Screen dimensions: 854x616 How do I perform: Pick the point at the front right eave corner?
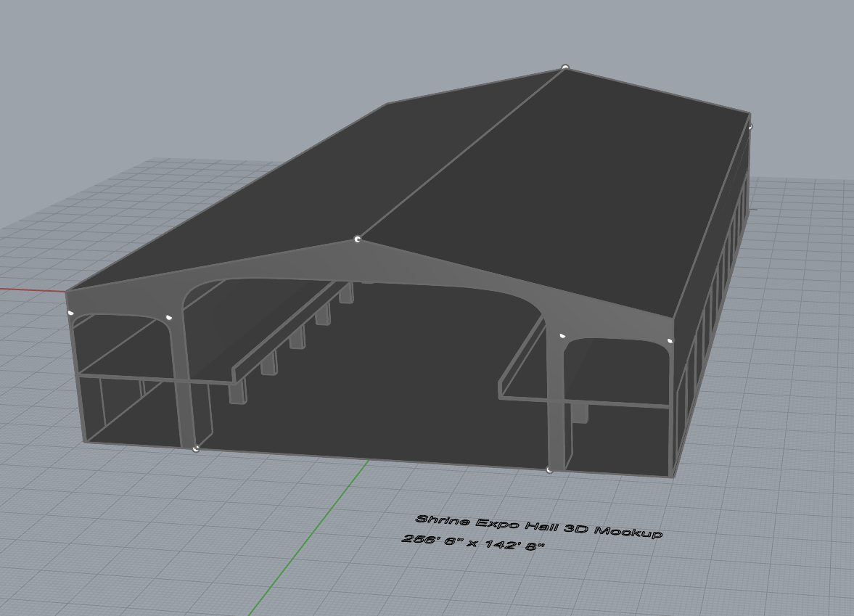(670, 341)
